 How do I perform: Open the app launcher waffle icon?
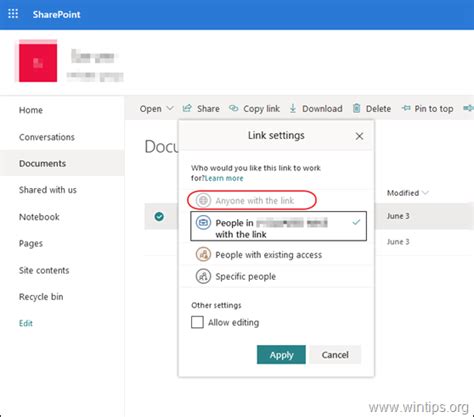13,14
